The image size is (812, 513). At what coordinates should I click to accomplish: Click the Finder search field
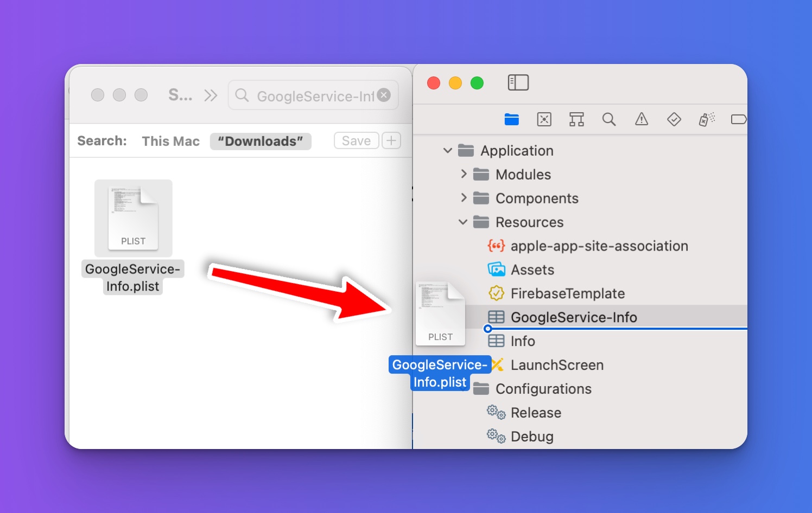pyautogui.click(x=313, y=95)
